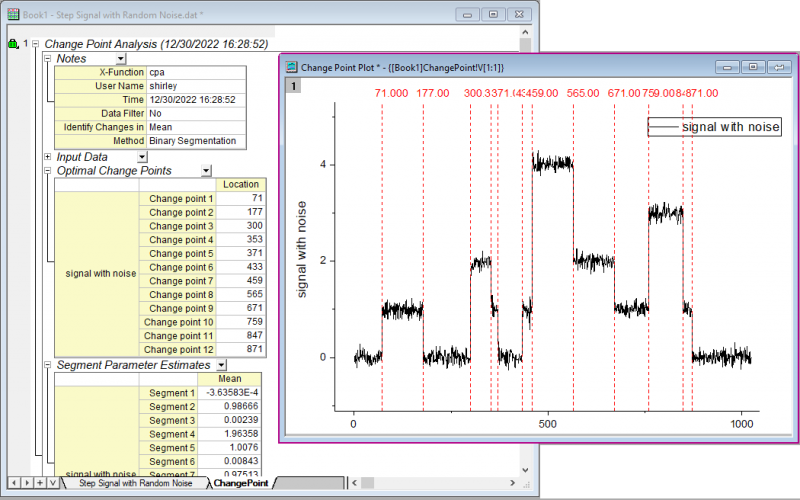Screen dimensions: 800x500
Task: Click the green lock icon beside the report
Action: click(13, 45)
